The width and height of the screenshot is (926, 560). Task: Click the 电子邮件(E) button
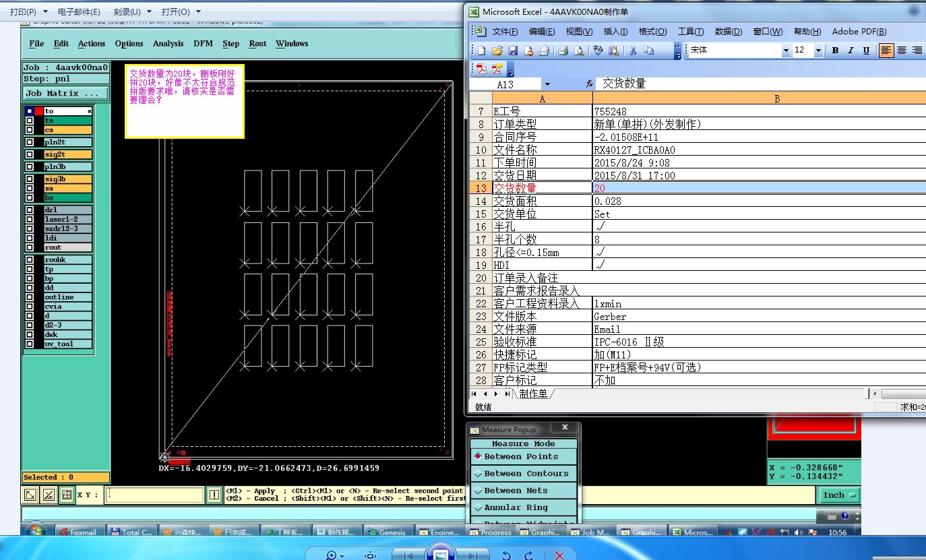[79, 11]
